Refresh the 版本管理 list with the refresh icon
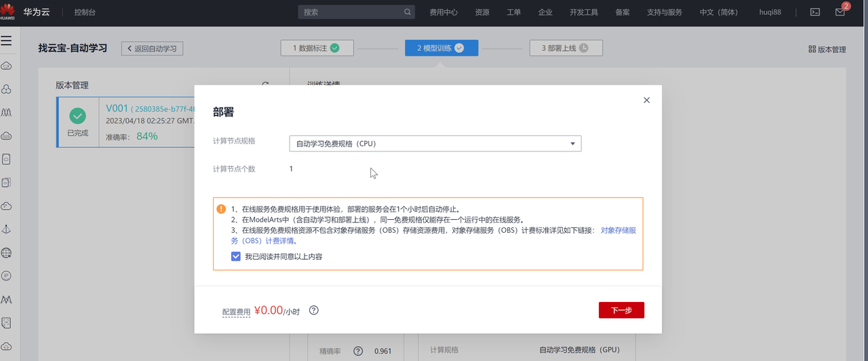The width and height of the screenshot is (868, 361). 265,85
